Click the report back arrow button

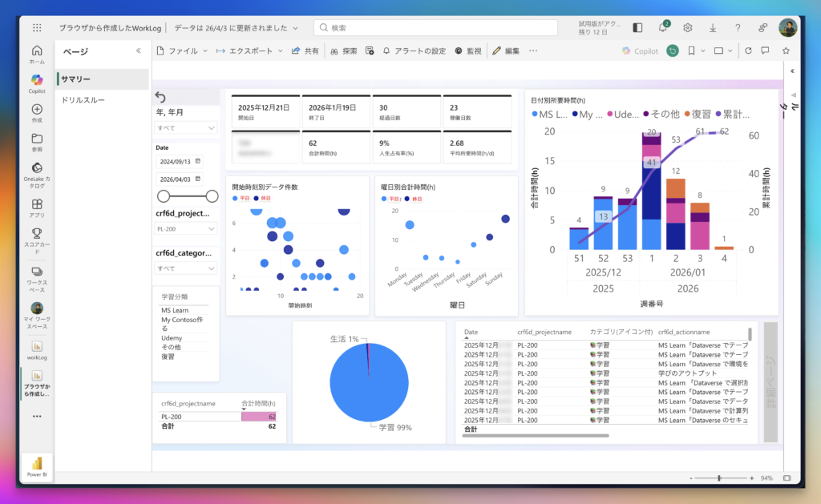pos(160,96)
